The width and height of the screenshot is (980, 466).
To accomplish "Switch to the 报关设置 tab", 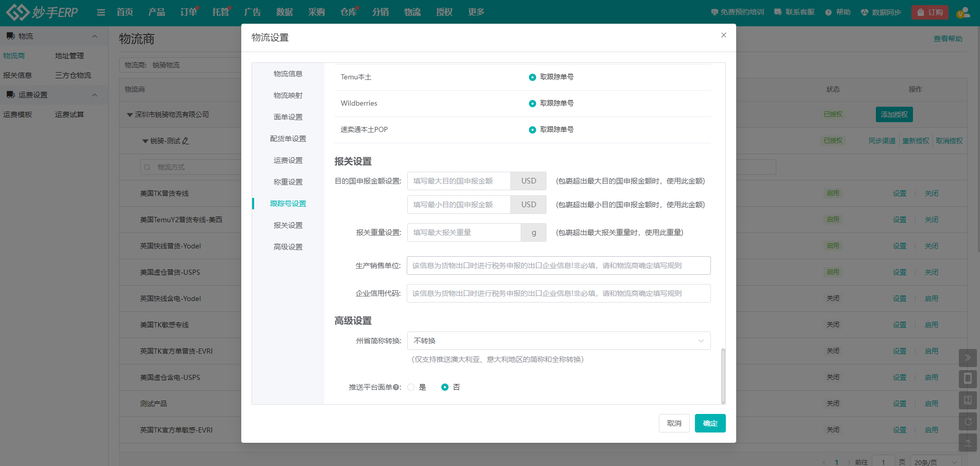I will point(288,225).
